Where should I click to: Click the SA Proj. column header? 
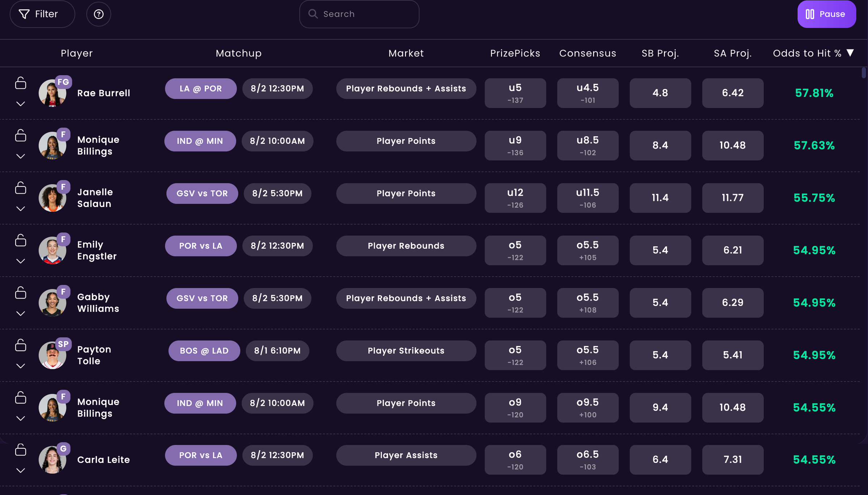pyautogui.click(x=733, y=53)
